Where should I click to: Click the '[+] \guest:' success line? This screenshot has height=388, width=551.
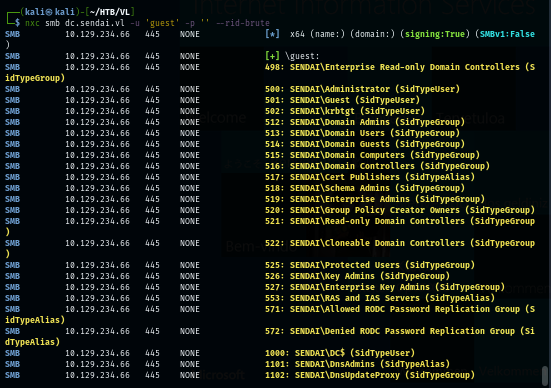point(292,56)
